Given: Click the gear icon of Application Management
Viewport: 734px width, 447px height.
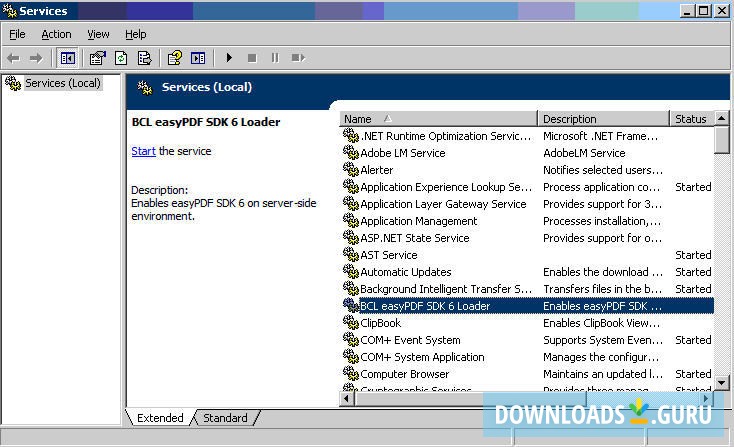Looking at the screenshot, I should 351,220.
